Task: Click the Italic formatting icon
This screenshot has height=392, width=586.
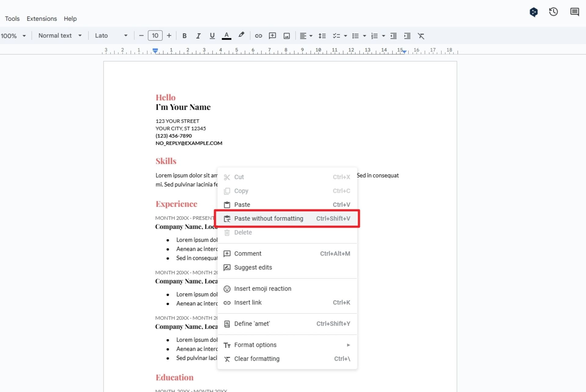Action: click(x=198, y=35)
